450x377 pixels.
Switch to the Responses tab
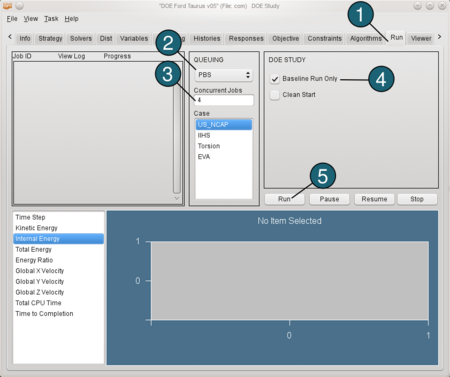coord(246,38)
